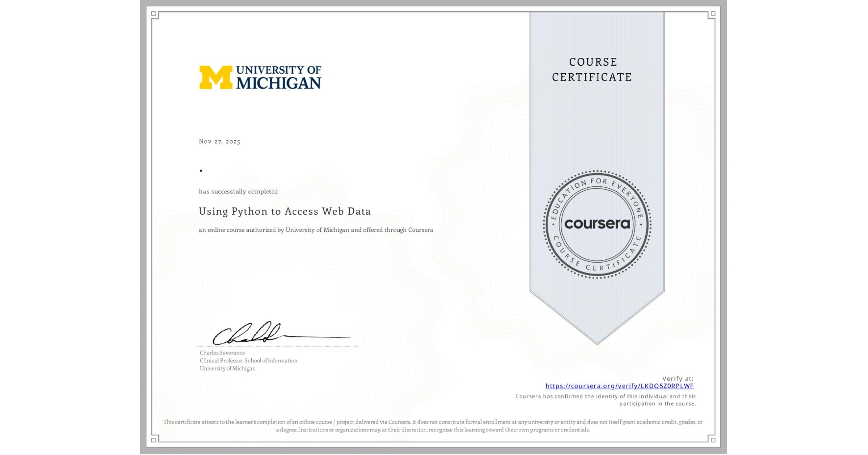
Task: Click the 'This certificate attests' disclaimer text
Action: click(433, 426)
